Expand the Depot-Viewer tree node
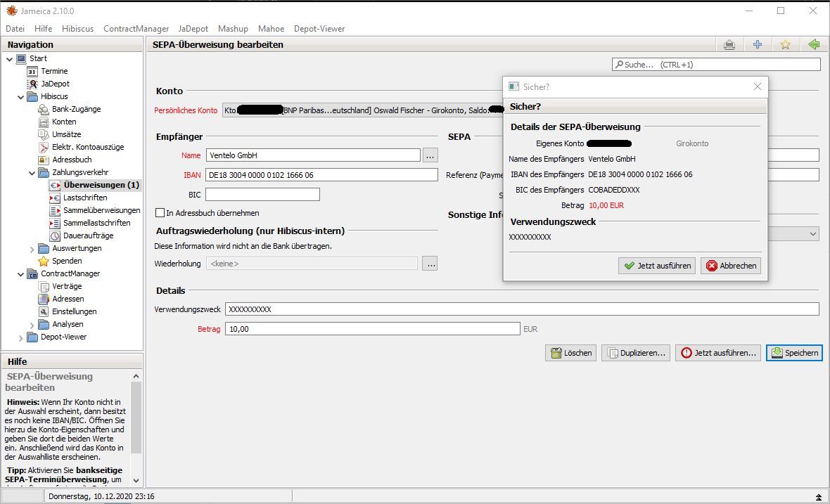This screenshot has height=504, width=830. point(21,337)
